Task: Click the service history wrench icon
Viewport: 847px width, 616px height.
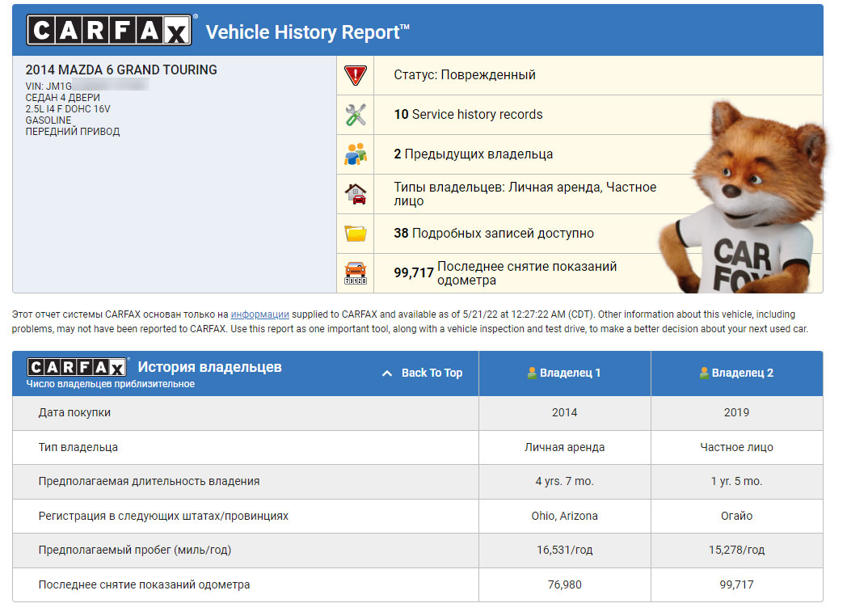Action: (x=356, y=115)
